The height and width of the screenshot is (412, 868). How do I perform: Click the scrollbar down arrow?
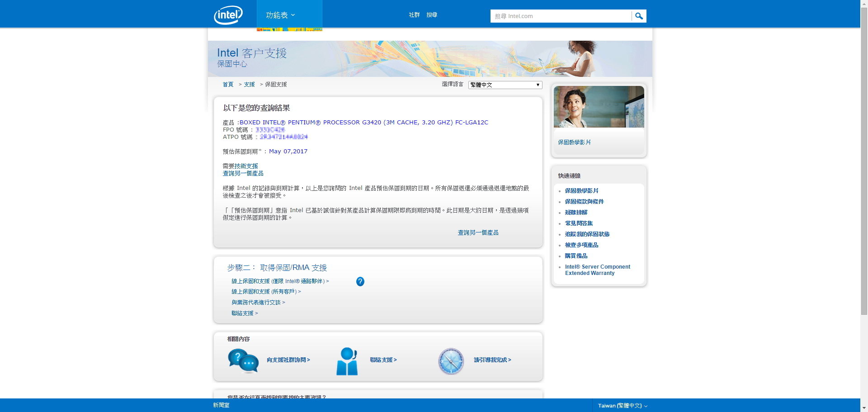864,408
